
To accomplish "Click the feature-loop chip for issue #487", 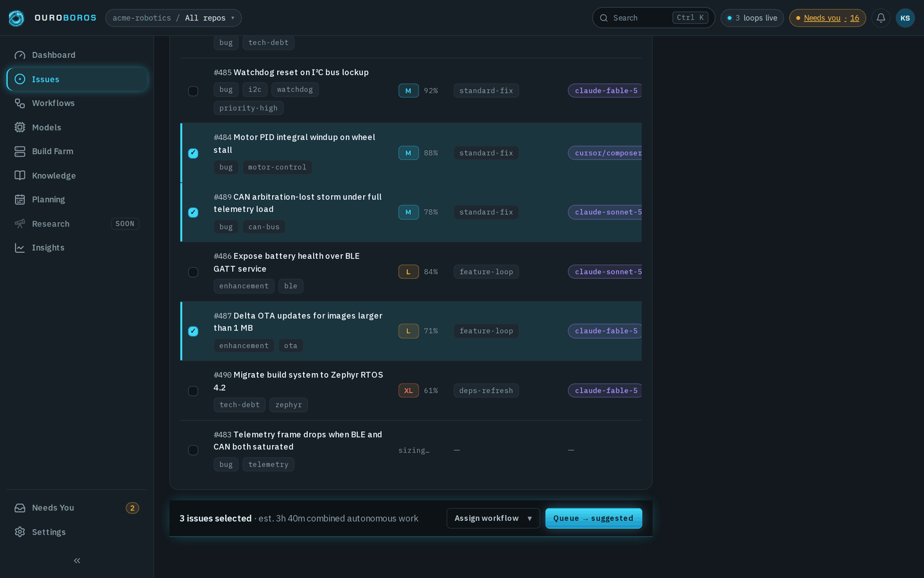I will pos(486,331).
